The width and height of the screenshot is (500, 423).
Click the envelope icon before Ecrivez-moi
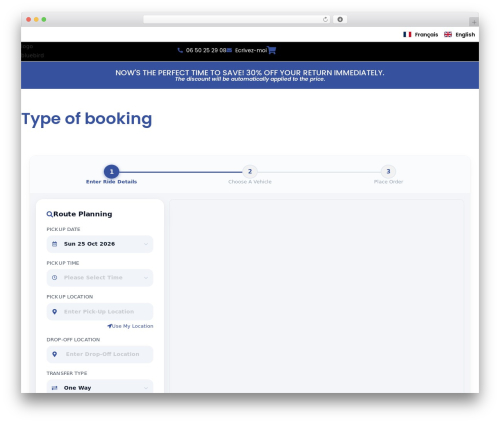coord(229,50)
